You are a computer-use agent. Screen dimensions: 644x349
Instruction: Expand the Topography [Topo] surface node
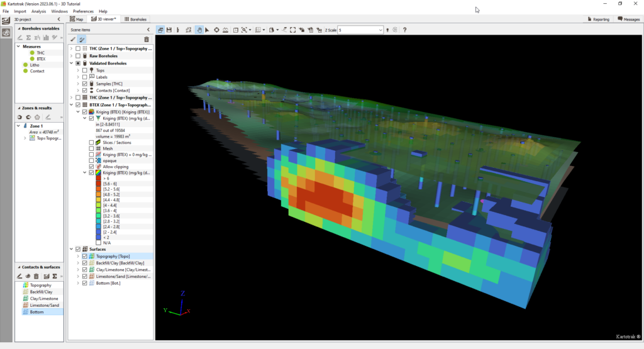tap(78, 256)
